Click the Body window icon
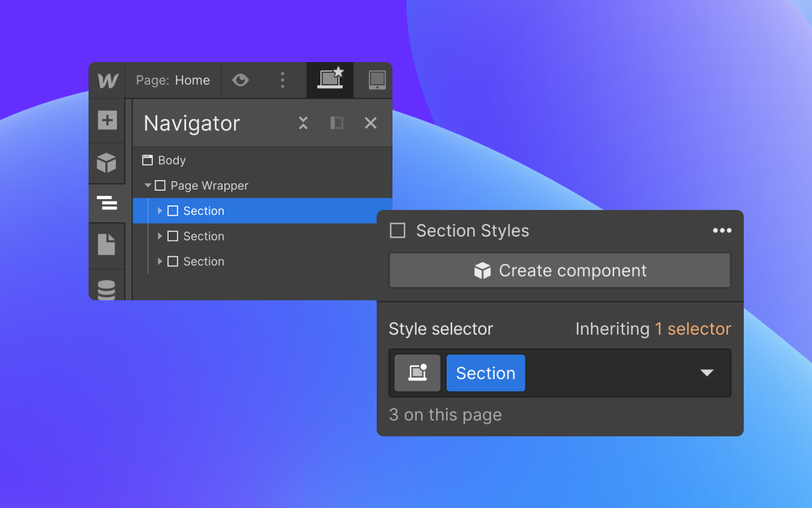 click(148, 160)
